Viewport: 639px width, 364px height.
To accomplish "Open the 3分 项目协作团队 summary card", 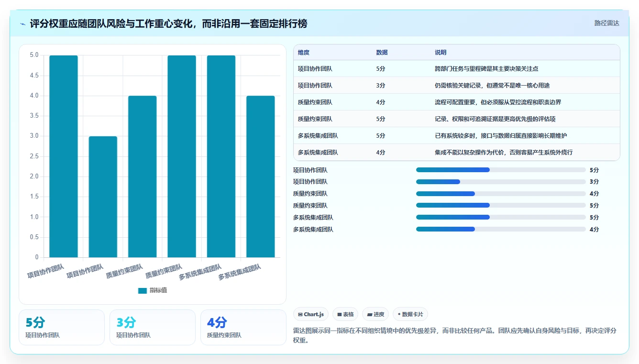I will click(x=153, y=327).
